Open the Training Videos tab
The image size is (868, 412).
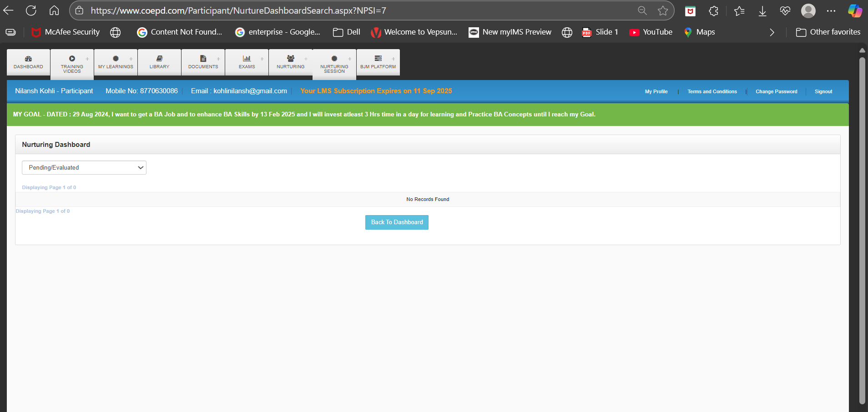(x=72, y=64)
